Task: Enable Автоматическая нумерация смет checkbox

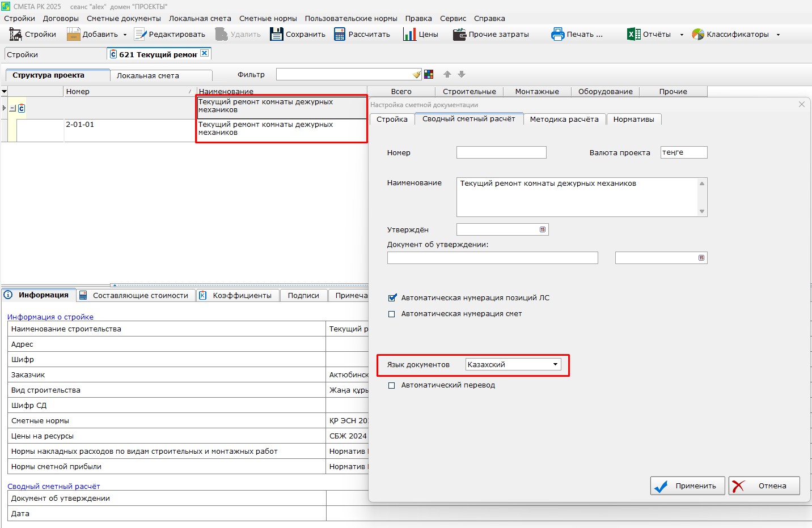Action: (x=392, y=314)
